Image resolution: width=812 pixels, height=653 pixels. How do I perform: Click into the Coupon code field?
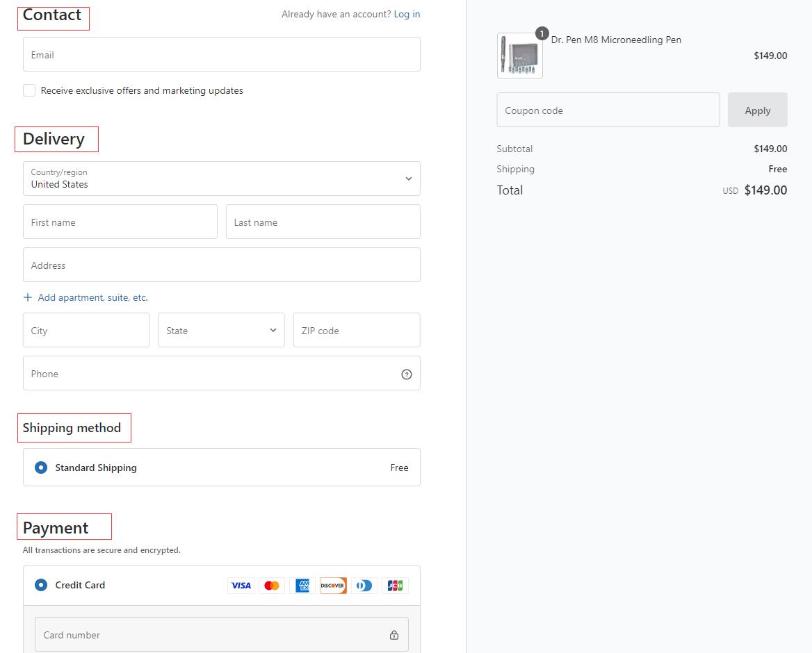click(608, 110)
